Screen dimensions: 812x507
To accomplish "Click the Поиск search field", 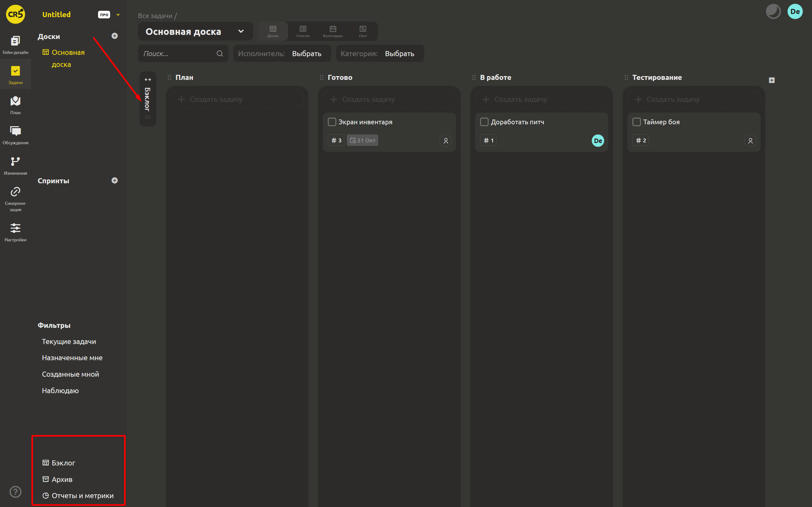I will pyautogui.click(x=183, y=54).
